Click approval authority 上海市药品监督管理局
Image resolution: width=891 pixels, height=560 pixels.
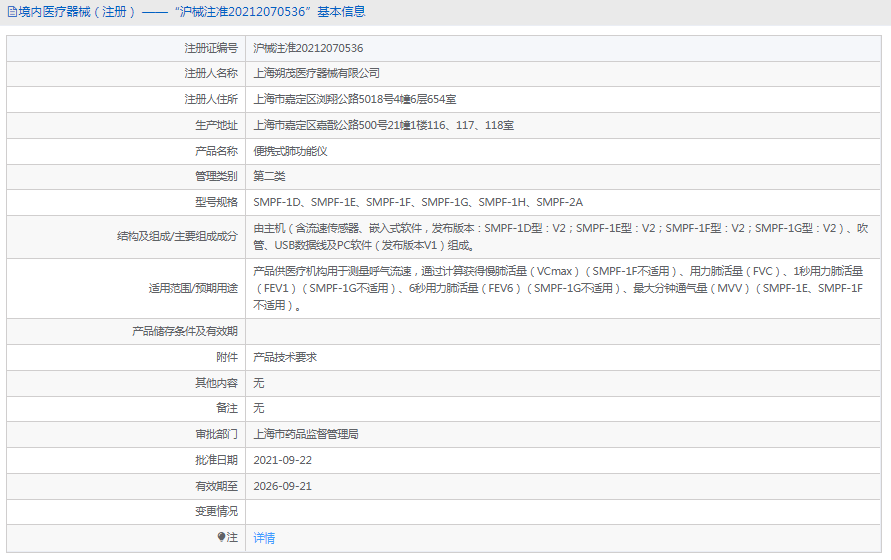[306, 434]
